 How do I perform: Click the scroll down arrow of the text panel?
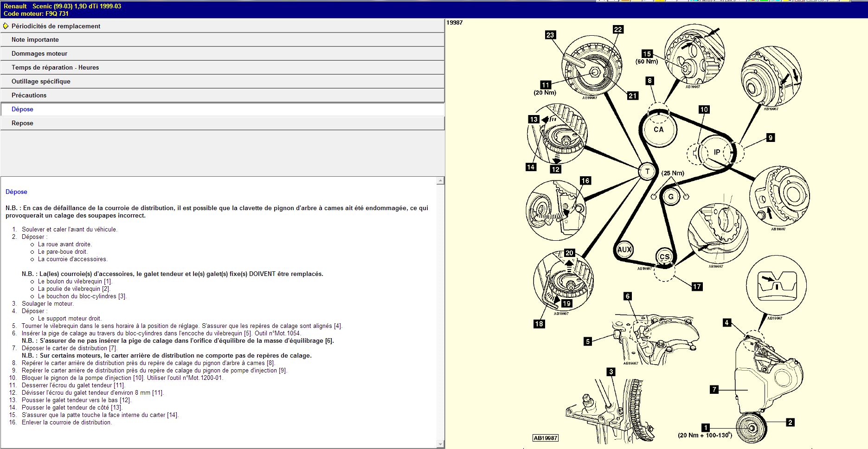pos(440,444)
